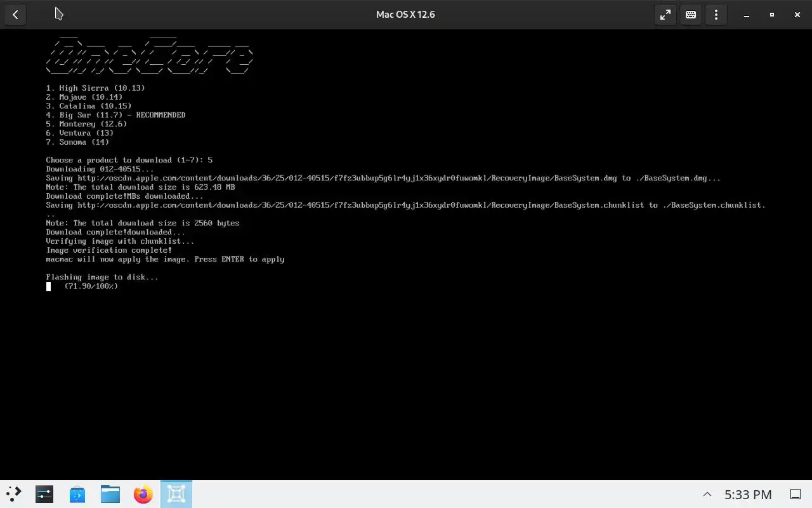Click the 'Downloading 012-40515...' line

click(100, 169)
